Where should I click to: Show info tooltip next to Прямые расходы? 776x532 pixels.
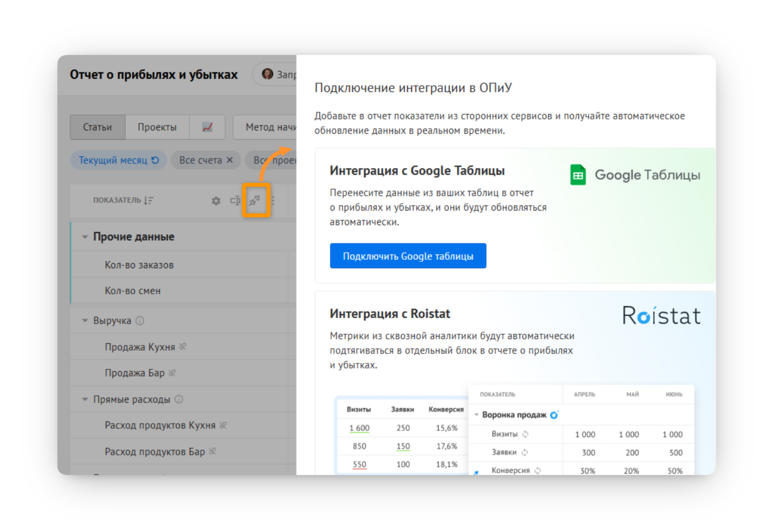[x=179, y=399]
